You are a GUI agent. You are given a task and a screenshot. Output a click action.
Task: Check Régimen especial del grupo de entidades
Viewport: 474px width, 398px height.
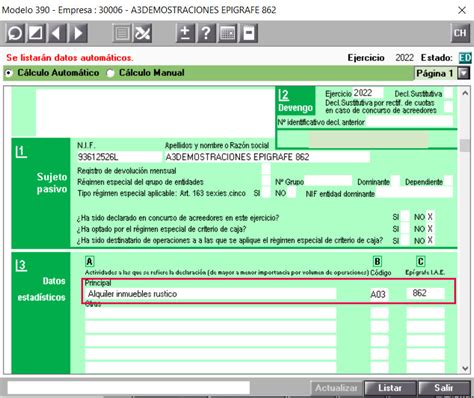pyautogui.click(x=266, y=181)
